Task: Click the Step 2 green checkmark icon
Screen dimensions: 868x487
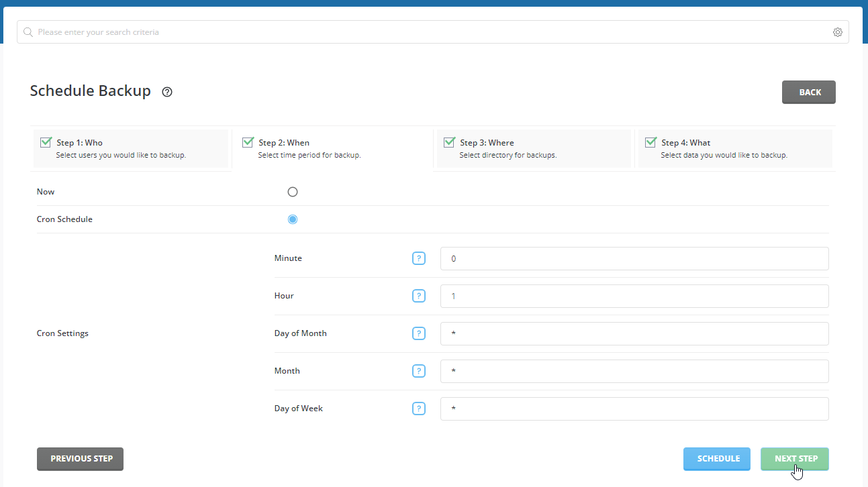Action: point(248,142)
